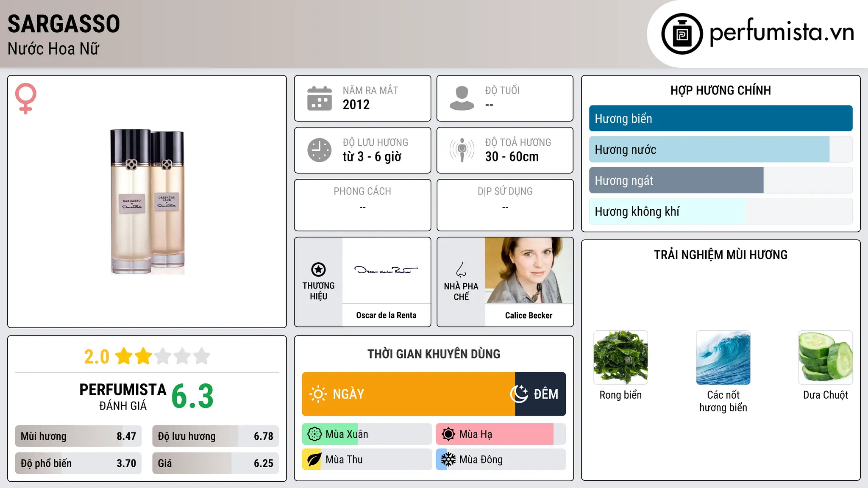Image resolution: width=868 pixels, height=488 pixels.
Task: Click the SARGASSO title
Action: (x=64, y=24)
